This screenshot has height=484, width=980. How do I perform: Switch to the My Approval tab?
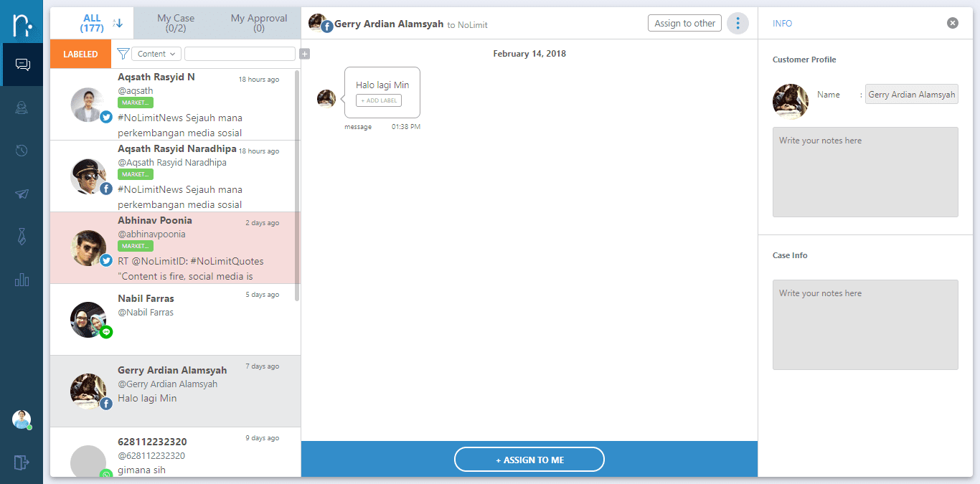click(x=259, y=23)
